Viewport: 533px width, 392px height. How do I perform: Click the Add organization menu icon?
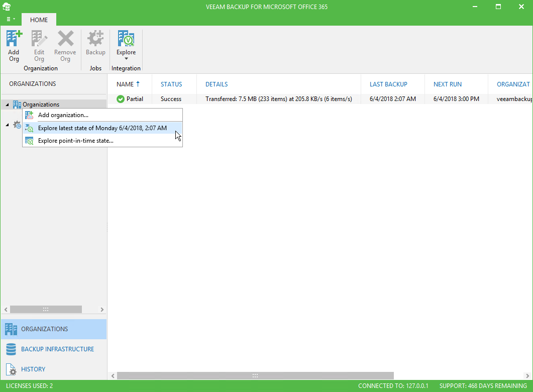point(29,115)
